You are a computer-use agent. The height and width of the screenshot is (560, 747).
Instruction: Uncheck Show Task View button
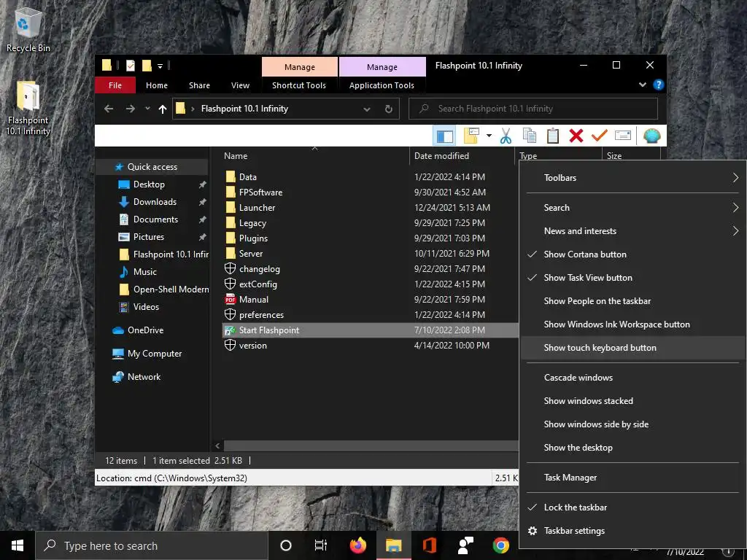[632, 278]
